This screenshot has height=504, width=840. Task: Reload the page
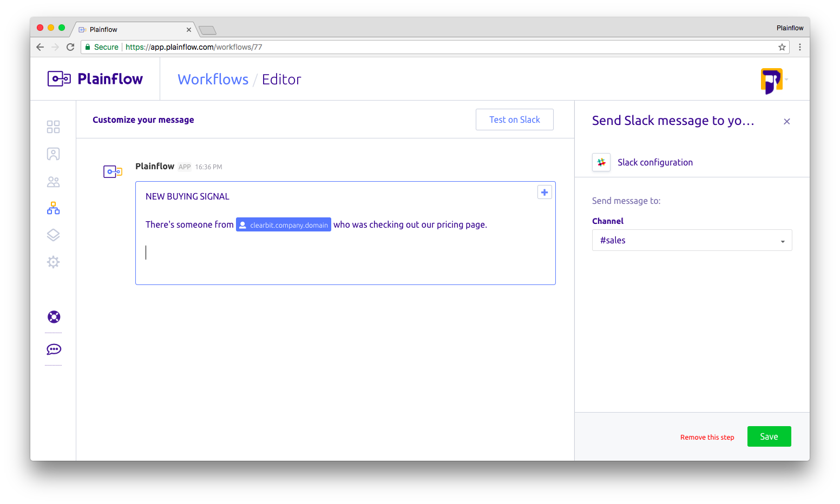click(70, 47)
